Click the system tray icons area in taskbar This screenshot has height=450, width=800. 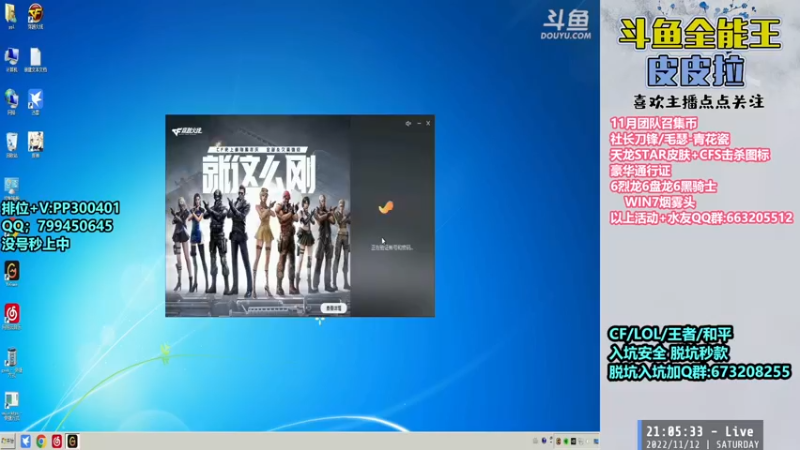tap(565, 441)
